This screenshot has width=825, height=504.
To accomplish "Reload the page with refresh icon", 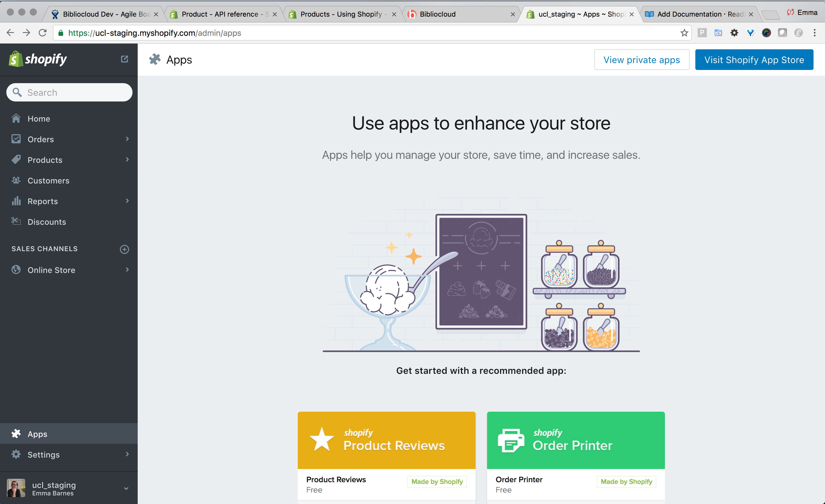I will [x=42, y=33].
